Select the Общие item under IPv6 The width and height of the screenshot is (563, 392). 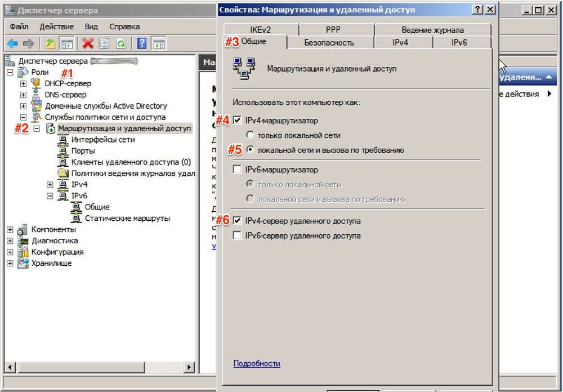coord(97,207)
